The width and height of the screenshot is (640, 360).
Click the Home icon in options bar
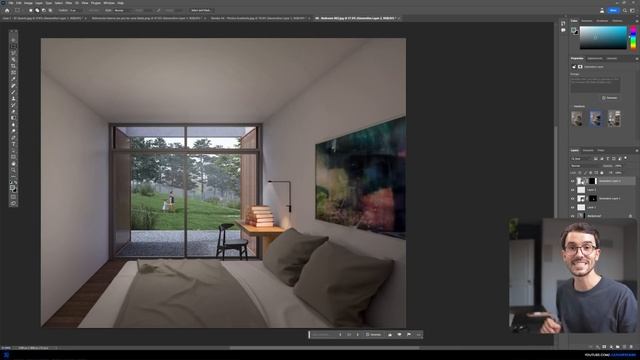(7, 10)
